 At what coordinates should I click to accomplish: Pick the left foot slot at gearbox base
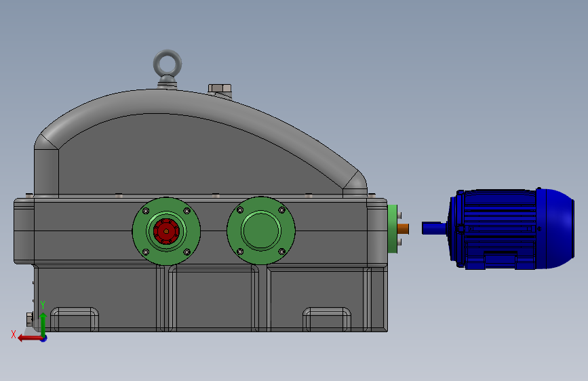pyautogui.click(x=75, y=319)
